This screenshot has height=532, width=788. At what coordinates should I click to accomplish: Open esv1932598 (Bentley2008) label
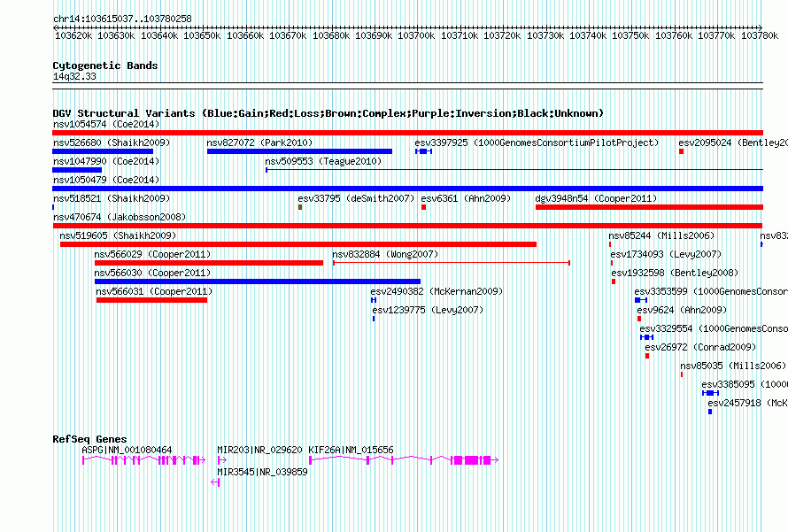(x=675, y=273)
